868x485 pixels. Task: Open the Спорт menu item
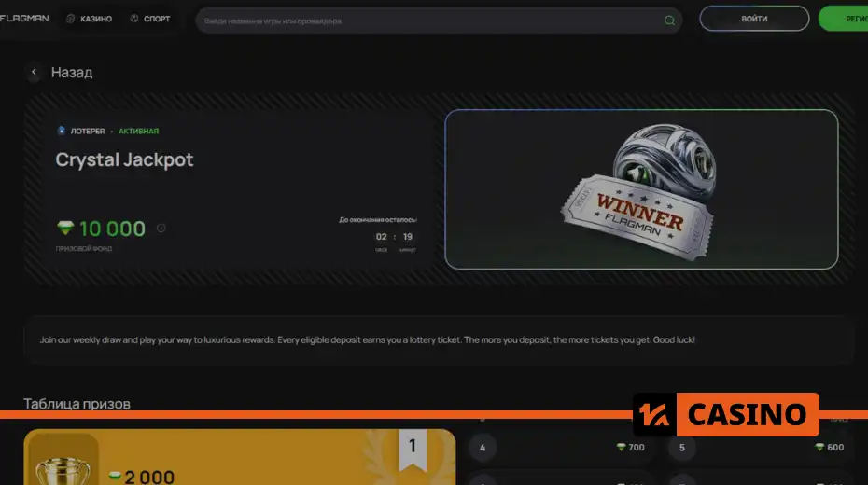(157, 19)
